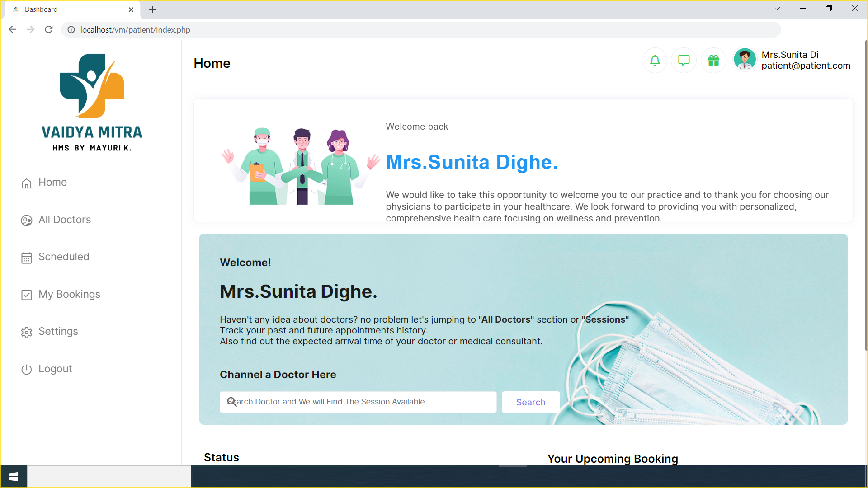
Task: Open the Settings gear icon
Action: click(x=27, y=332)
